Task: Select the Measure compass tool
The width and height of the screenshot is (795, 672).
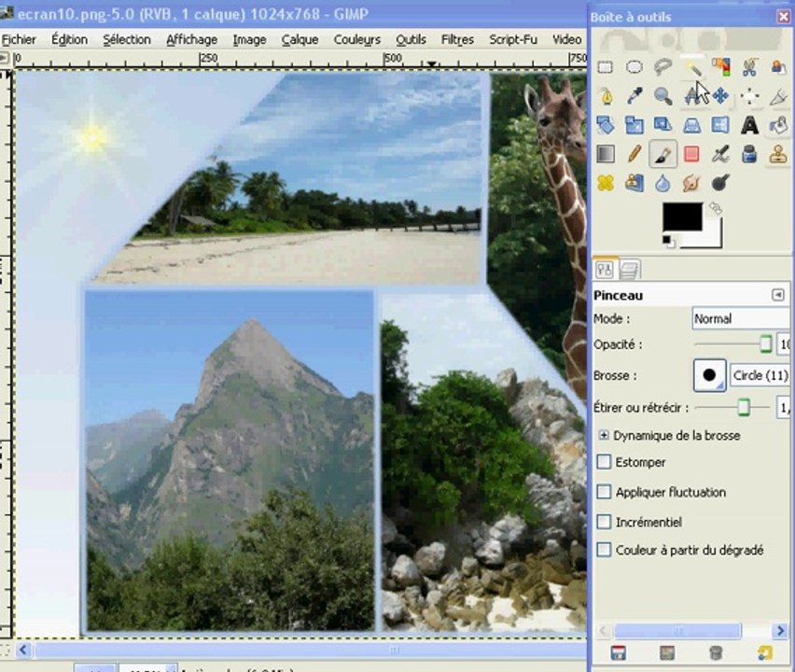Action: coord(692,95)
